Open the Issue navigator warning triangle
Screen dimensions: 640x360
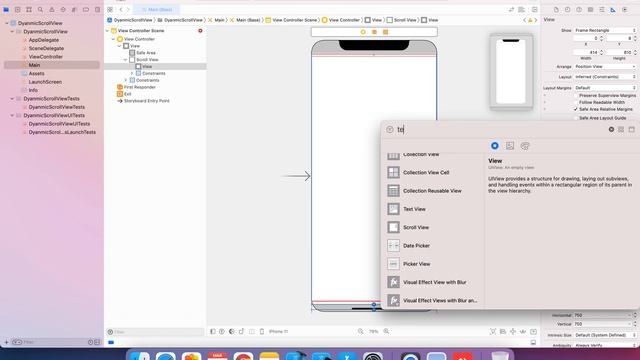52,9
